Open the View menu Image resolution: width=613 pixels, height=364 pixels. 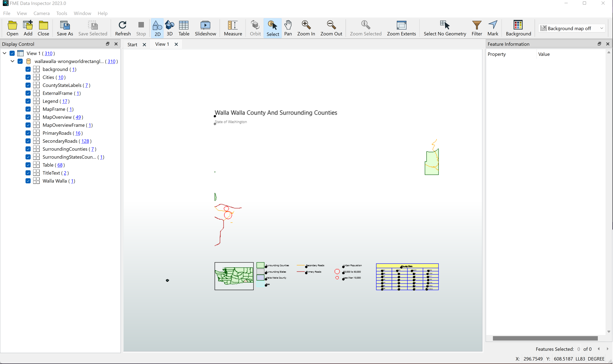point(22,13)
